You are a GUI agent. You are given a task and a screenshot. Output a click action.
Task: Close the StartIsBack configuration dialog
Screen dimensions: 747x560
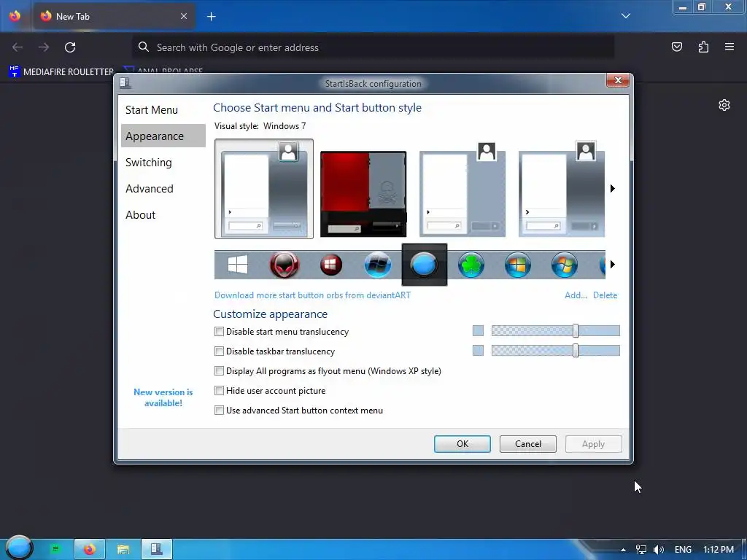pyautogui.click(x=618, y=80)
